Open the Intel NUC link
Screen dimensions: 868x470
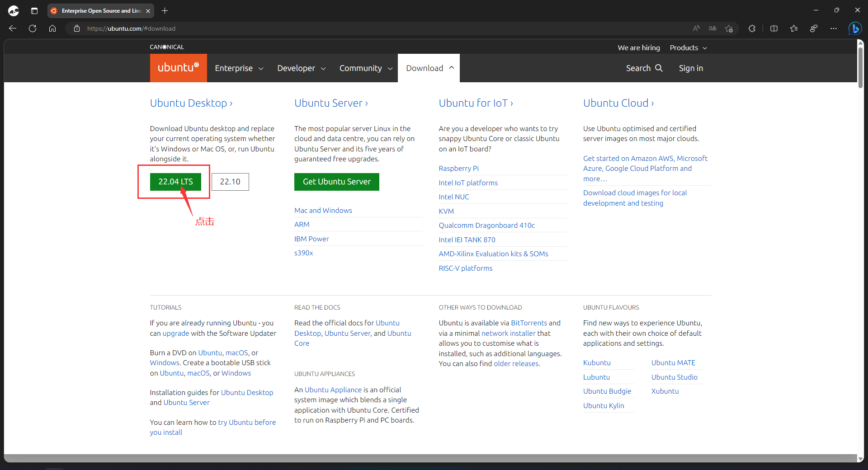[x=454, y=197]
